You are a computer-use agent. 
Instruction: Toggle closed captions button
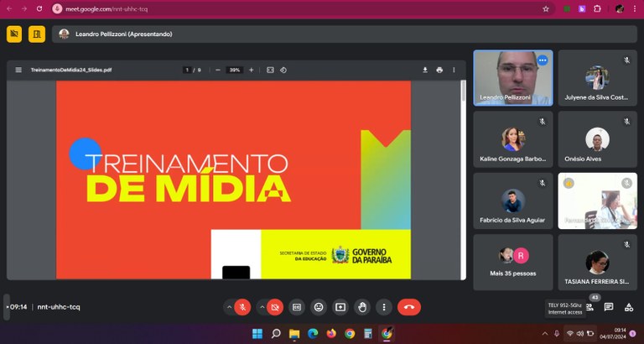coord(296,307)
